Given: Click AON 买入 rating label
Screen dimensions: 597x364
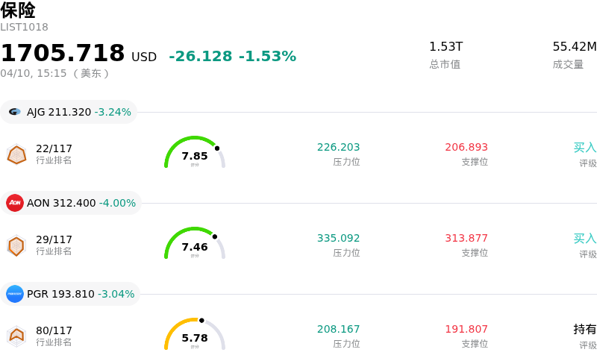Looking at the screenshot, I should click(585, 239).
